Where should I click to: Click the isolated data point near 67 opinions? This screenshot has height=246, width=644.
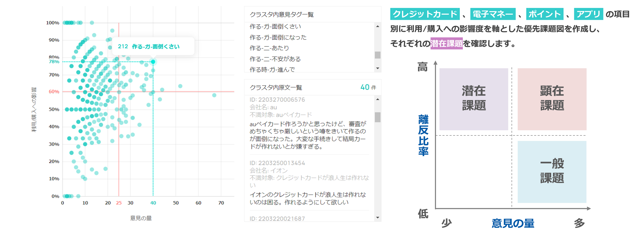coord(214,95)
